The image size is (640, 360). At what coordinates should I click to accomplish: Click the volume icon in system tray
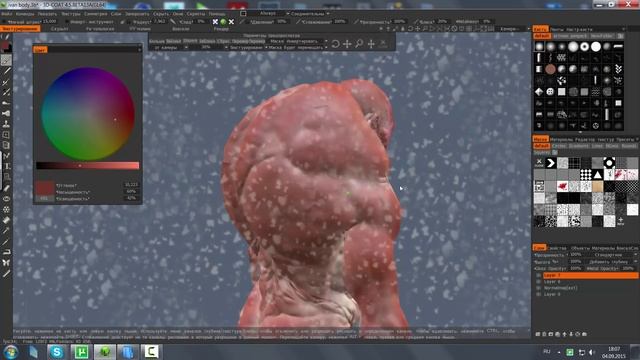592,352
